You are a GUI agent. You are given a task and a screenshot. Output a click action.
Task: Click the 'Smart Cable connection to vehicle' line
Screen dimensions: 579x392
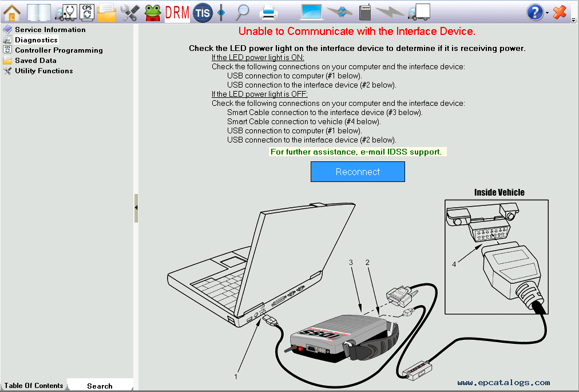tap(304, 121)
